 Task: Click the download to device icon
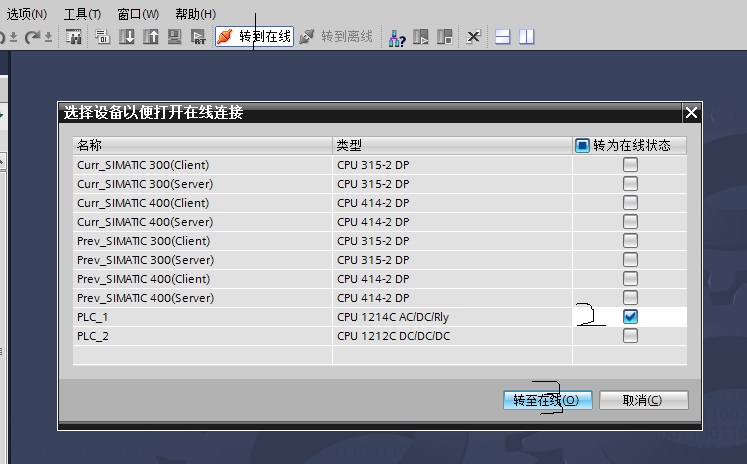tap(127, 37)
